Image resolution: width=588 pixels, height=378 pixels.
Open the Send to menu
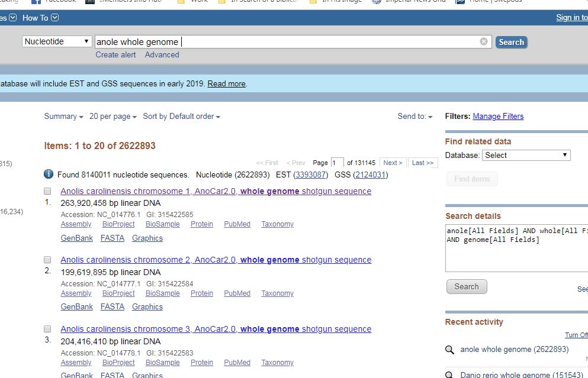pos(415,117)
